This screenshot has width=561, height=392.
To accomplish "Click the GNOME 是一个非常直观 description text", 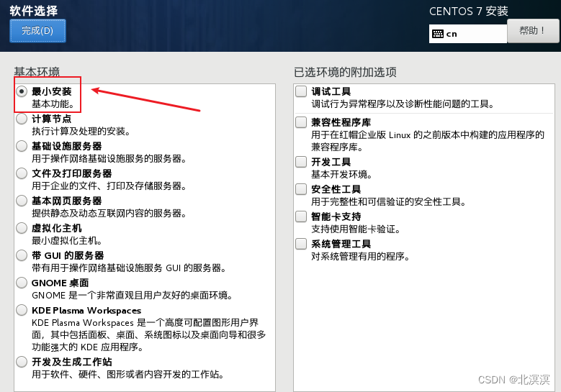I will (133, 295).
